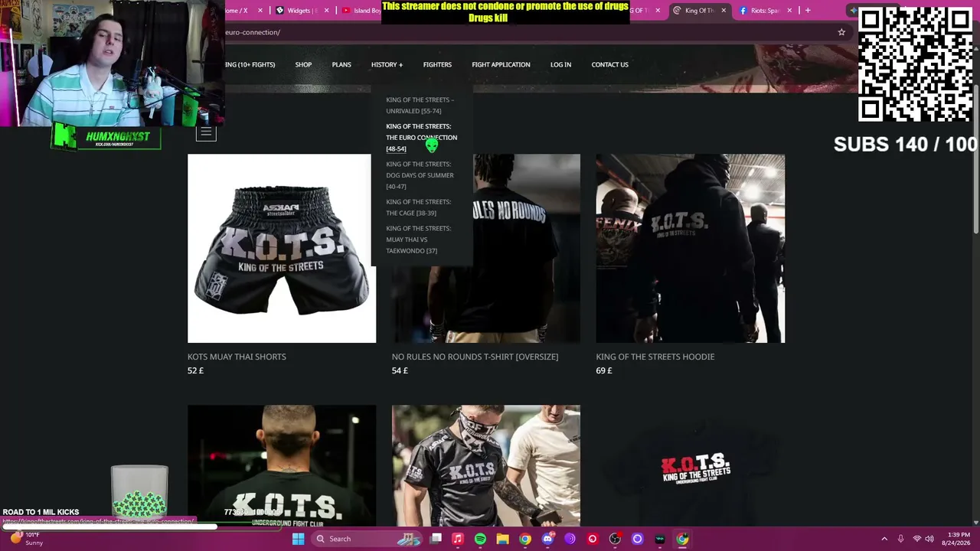Open the Windows Start menu
Screen dimensions: 980x551
coord(298,539)
